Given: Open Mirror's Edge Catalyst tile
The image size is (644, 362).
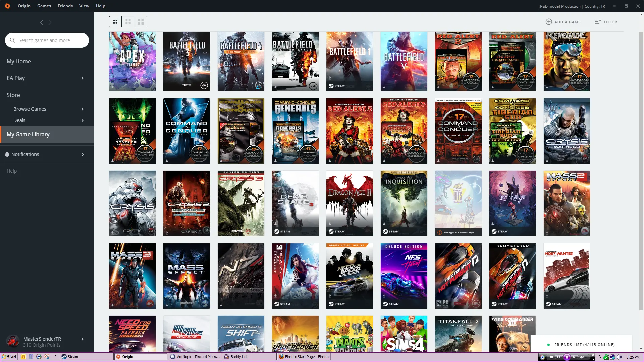Looking at the screenshot, I should [x=295, y=276].
